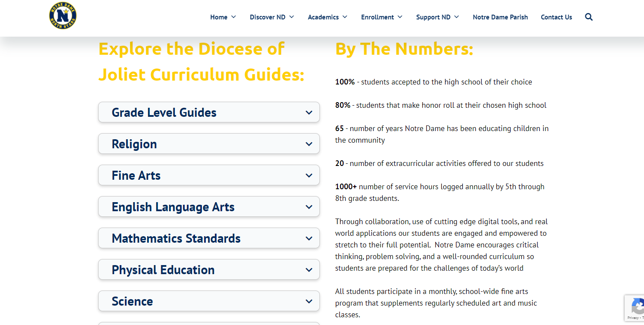This screenshot has width=644, height=325.
Task: Expand the English Language Arts accordion
Action: coord(173,207)
